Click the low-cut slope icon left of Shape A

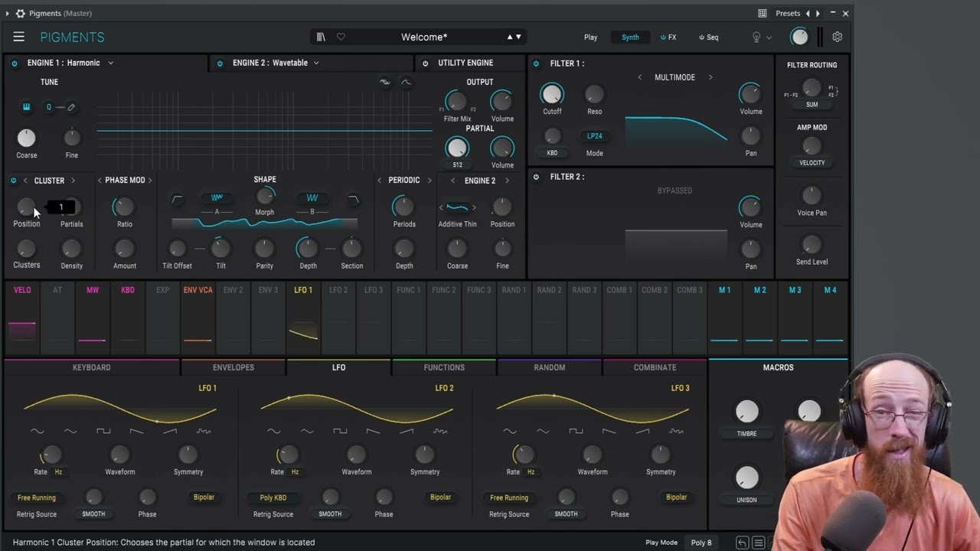tap(177, 200)
